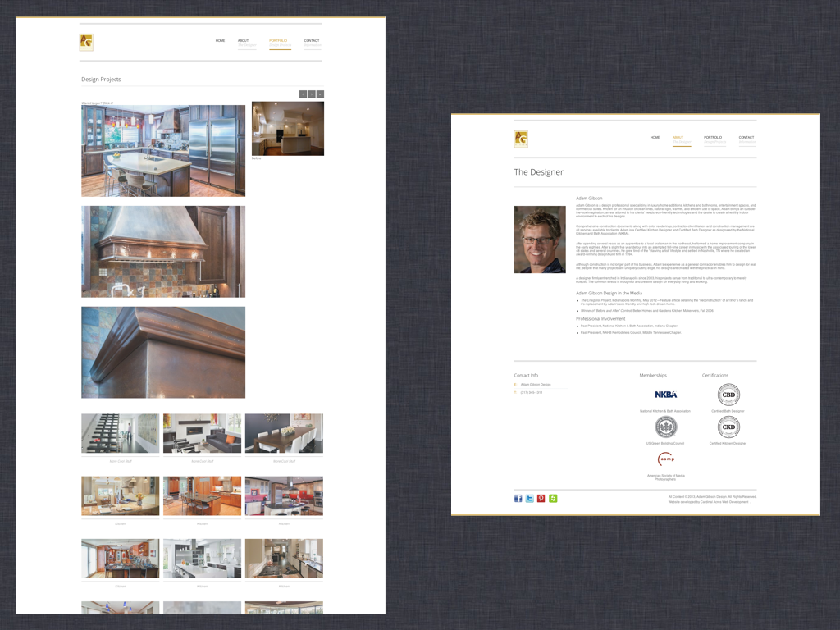
Task: Open the green Houzz icon
Action: [x=553, y=499]
